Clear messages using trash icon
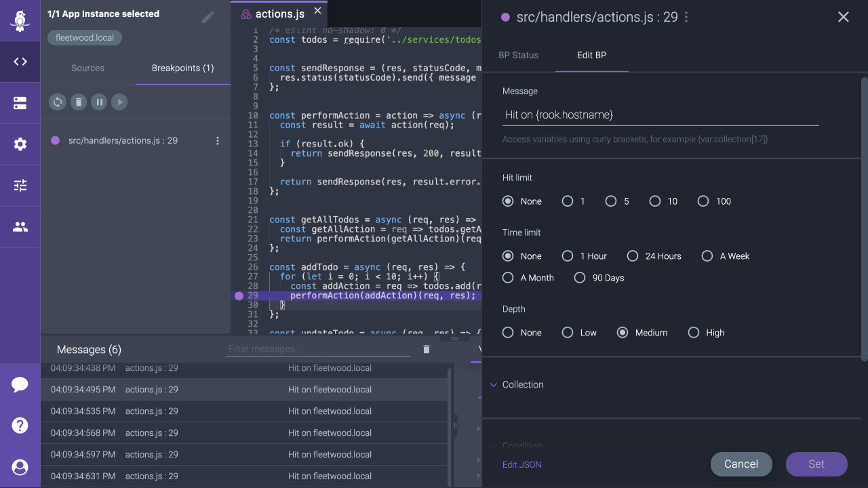The image size is (868, 488). coord(427,349)
